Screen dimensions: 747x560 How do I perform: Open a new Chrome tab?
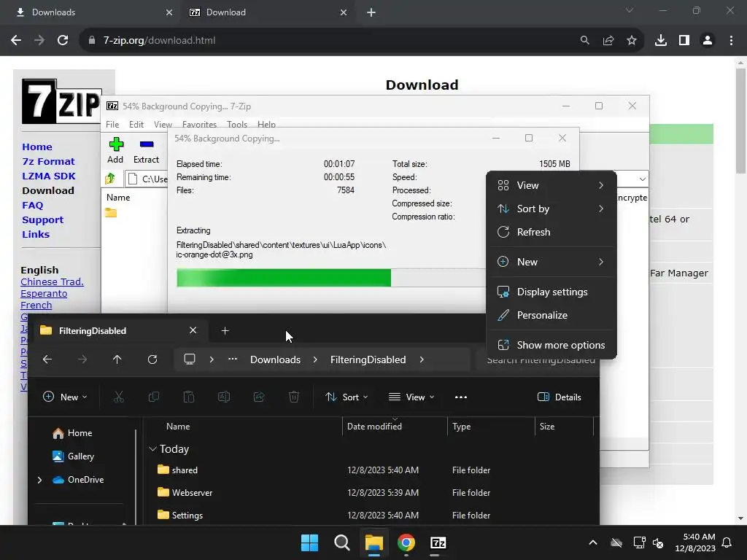tap(371, 12)
